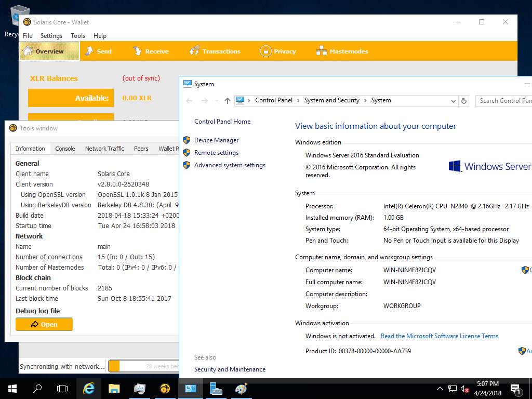Go up one level in Control Panel

click(228, 101)
